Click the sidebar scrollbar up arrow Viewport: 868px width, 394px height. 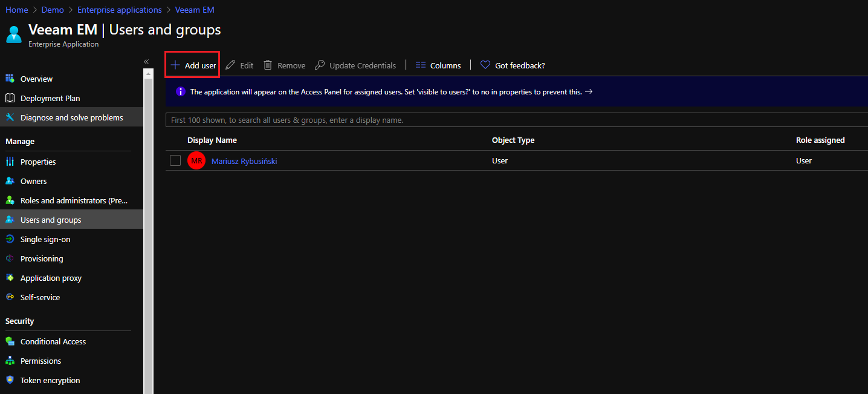pos(148,73)
